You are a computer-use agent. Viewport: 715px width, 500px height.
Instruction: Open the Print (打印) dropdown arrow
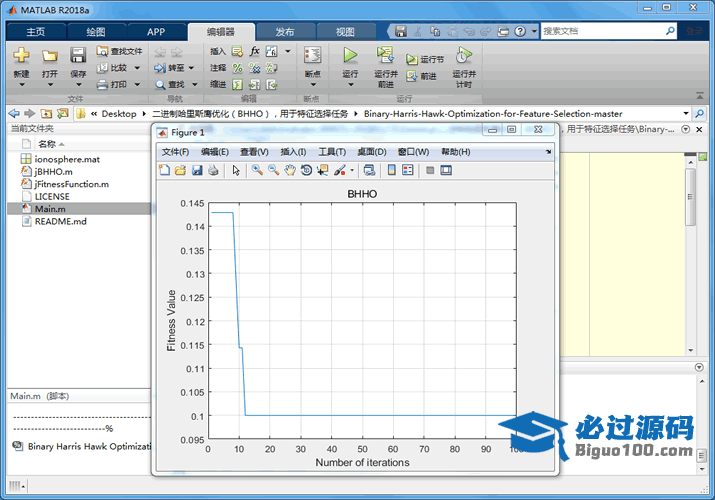[136, 85]
